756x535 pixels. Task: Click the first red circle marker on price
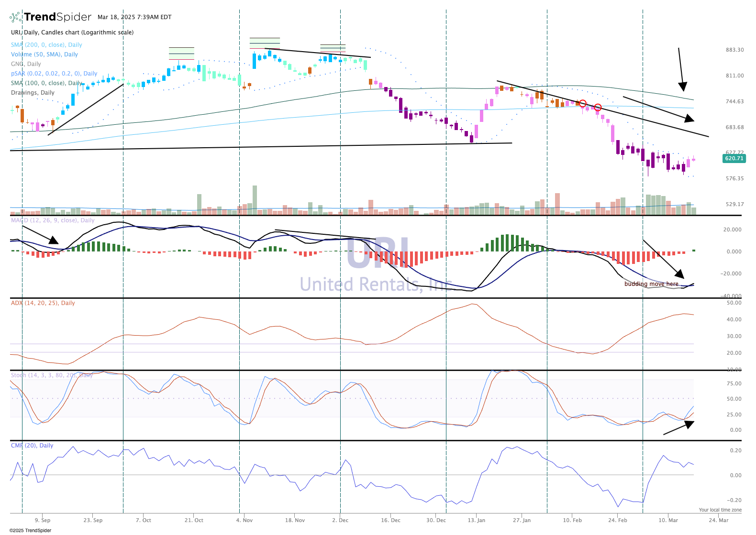click(582, 103)
